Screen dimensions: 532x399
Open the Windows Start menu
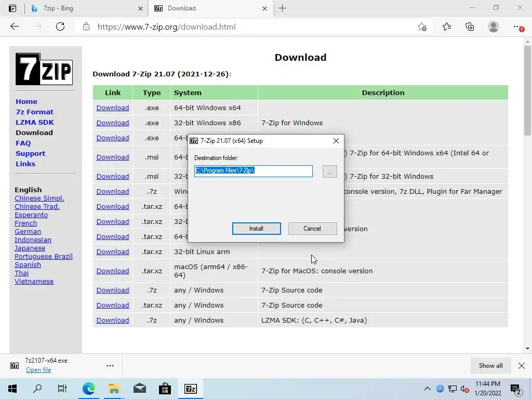pyautogui.click(x=12, y=389)
